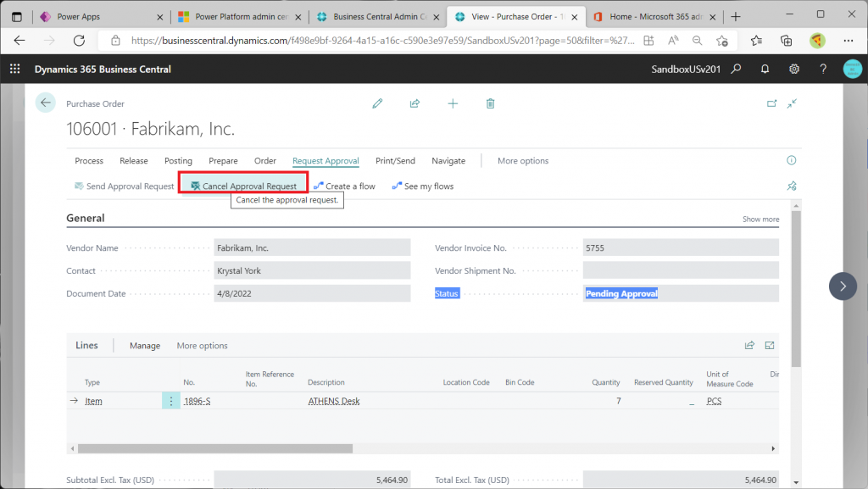Create new record with plus icon
This screenshot has width=868, height=489.
tap(453, 103)
